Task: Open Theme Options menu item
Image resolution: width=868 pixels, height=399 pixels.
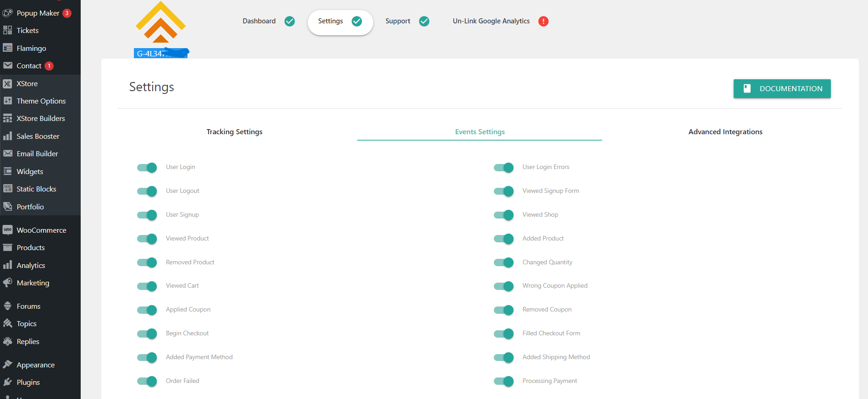Action: coord(40,101)
